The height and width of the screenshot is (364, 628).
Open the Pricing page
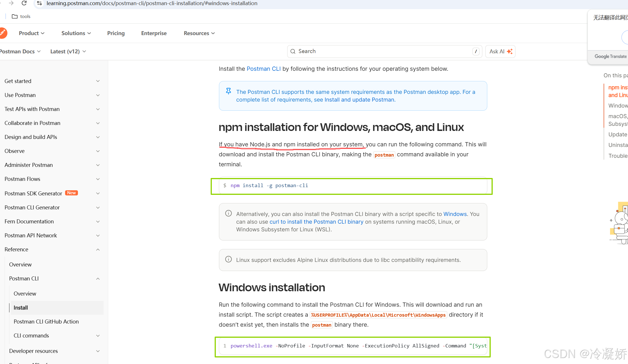pyautogui.click(x=116, y=33)
